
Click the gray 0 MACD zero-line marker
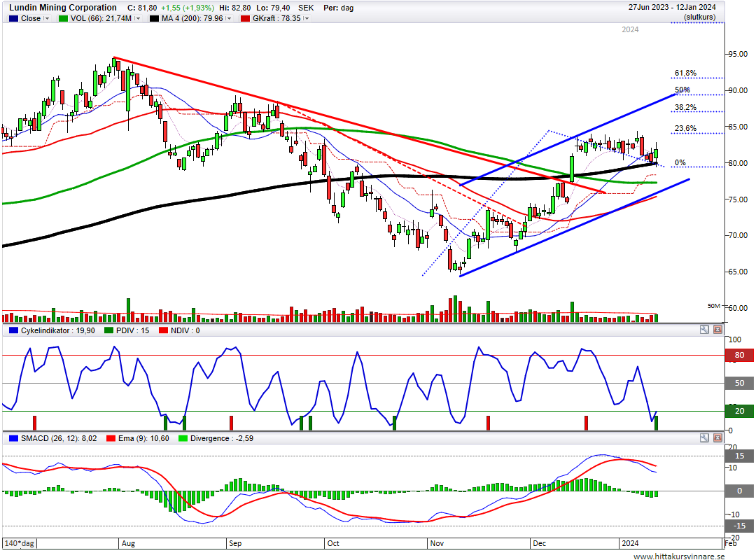coord(740,491)
